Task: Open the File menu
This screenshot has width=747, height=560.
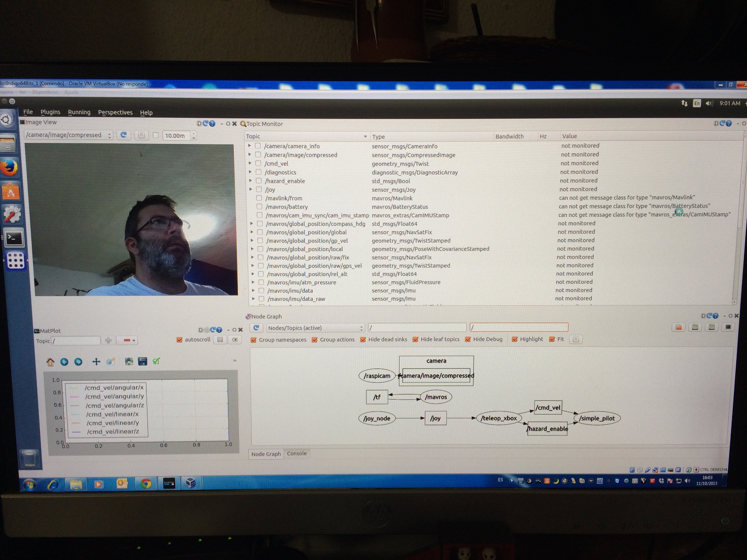Action: [x=28, y=112]
